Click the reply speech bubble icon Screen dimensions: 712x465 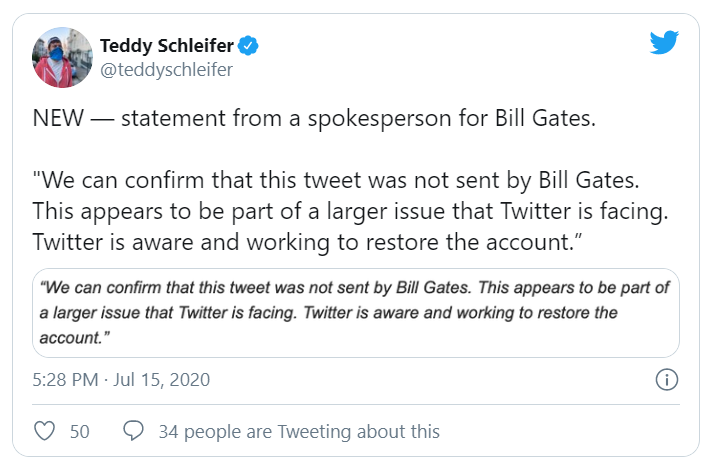[133, 431]
